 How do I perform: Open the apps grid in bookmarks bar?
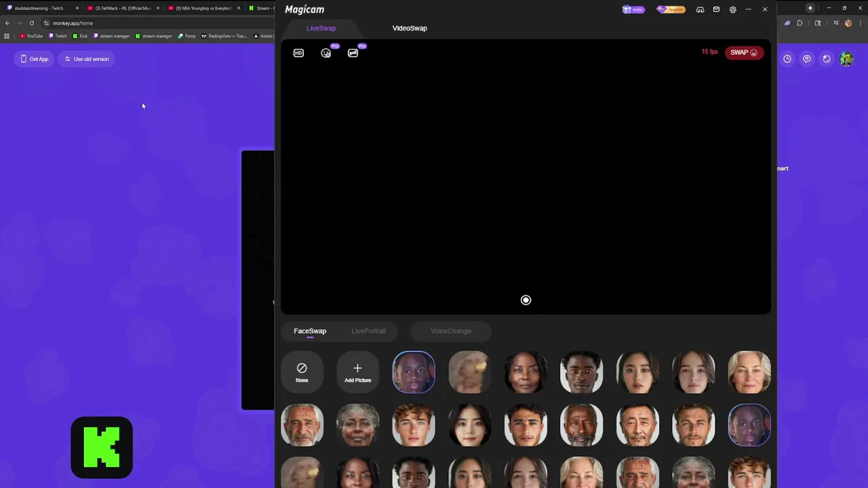click(7, 36)
